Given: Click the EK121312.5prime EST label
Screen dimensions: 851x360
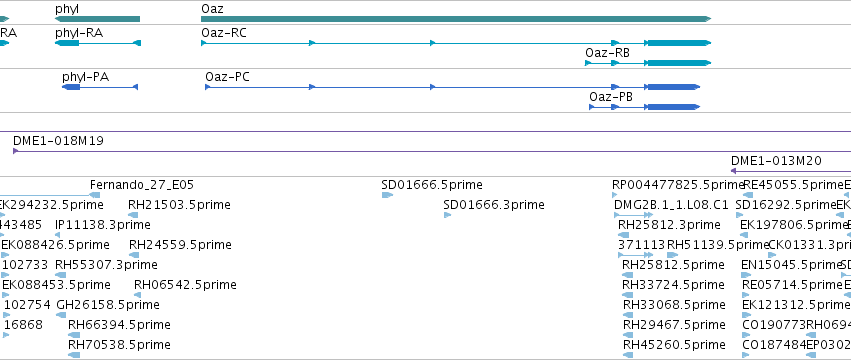Looking at the screenshot, I should (795, 305).
